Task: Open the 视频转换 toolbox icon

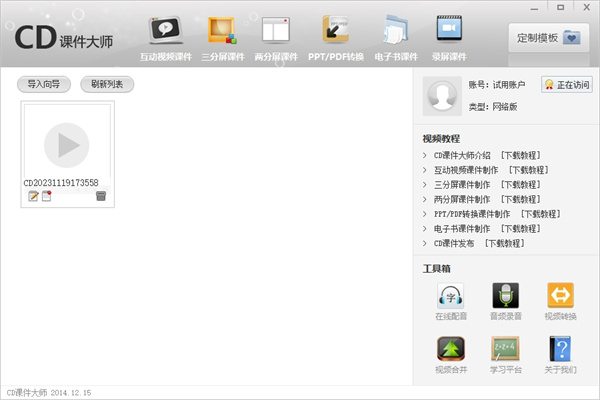Action: 561,296
